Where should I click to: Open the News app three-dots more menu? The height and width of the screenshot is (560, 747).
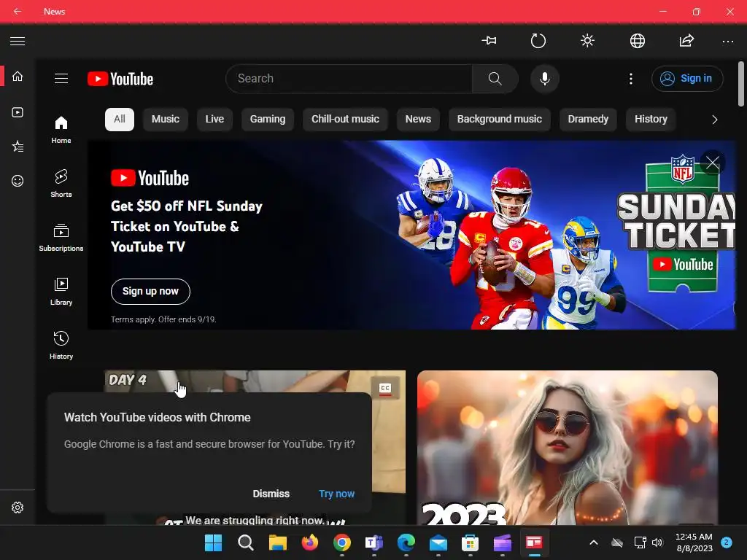728,42
